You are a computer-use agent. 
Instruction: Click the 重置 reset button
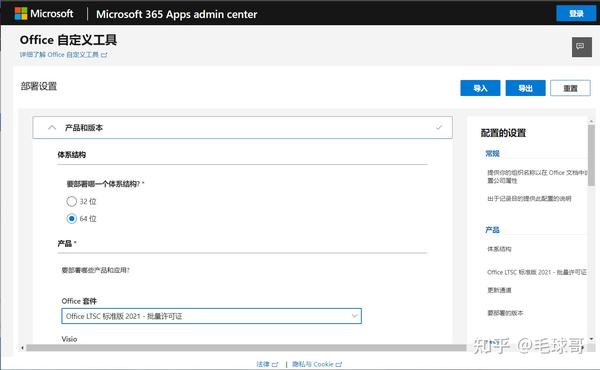[570, 88]
